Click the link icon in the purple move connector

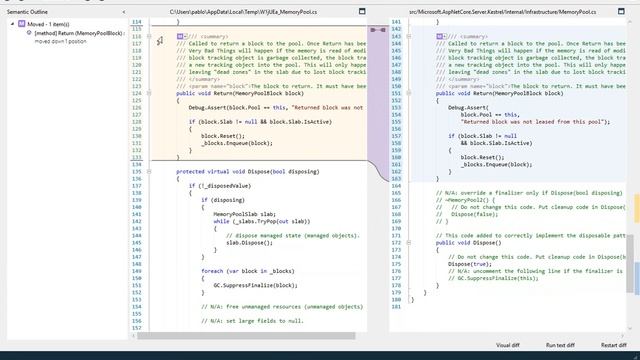[378, 30]
